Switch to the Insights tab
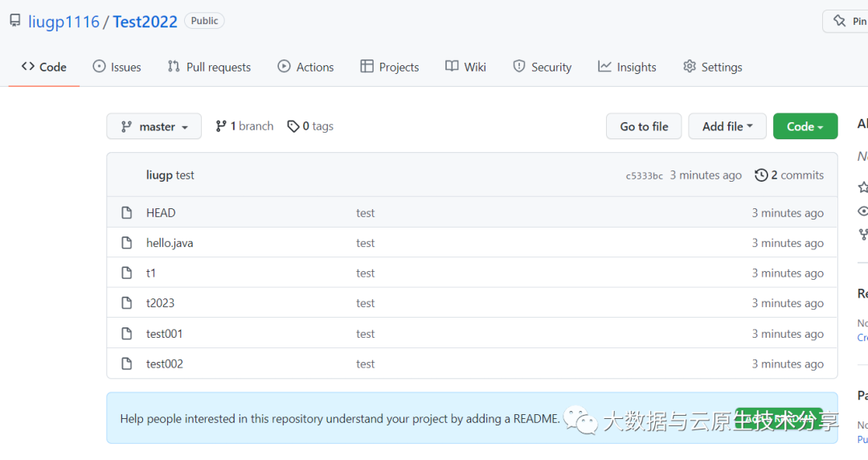The height and width of the screenshot is (460, 868). pos(627,67)
